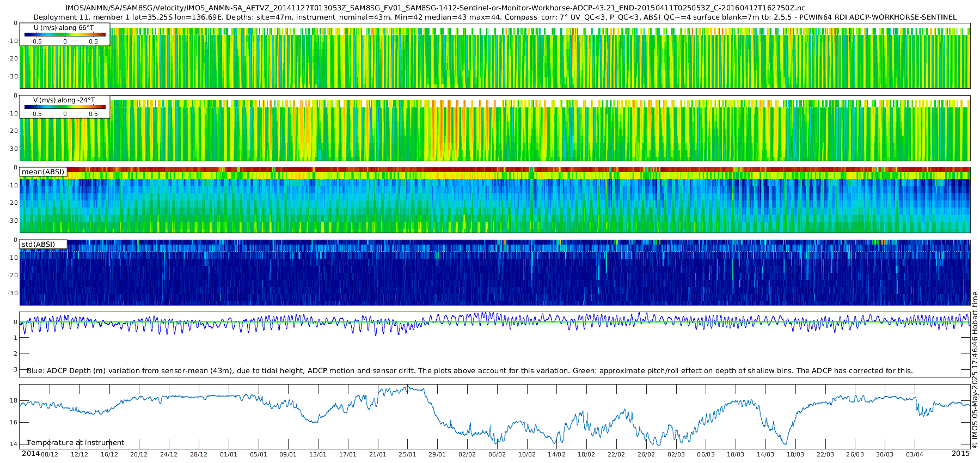Select the 'V (m/s) along -24°T' legend title
This screenshot has height=463, width=980.
point(64,100)
